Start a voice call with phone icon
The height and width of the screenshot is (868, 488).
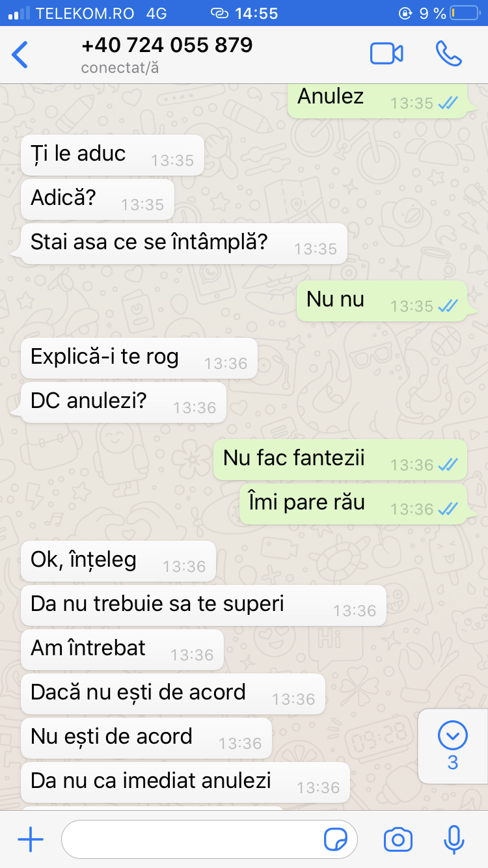pyautogui.click(x=448, y=54)
